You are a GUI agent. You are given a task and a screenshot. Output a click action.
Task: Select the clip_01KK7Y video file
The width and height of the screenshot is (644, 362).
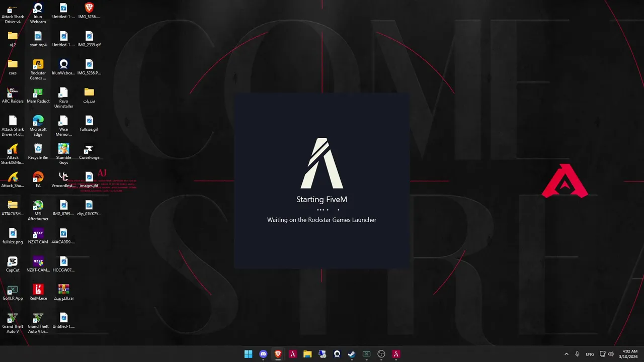click(x=89, y=208)
